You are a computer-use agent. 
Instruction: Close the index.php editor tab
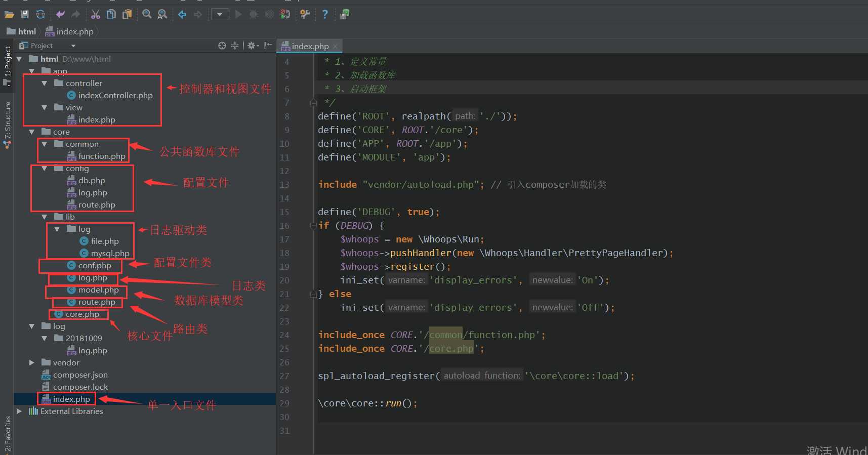[335, 46]
